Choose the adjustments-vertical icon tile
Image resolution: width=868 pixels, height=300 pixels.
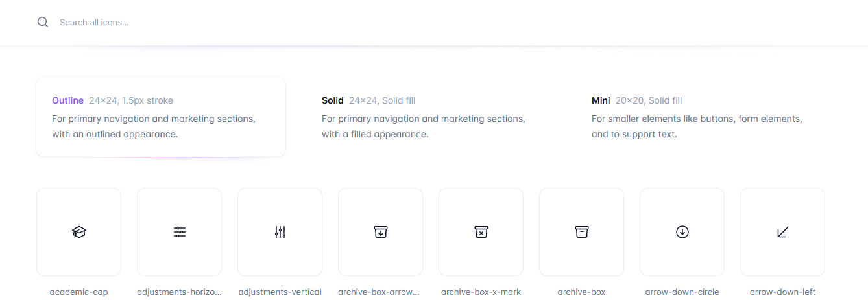[280, 232]
